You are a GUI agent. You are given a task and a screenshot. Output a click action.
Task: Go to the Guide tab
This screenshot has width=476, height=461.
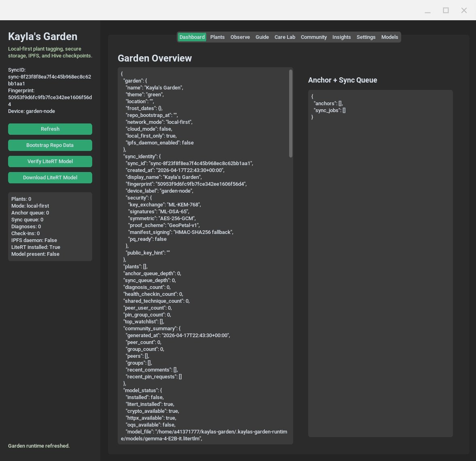tap(262, 37)
